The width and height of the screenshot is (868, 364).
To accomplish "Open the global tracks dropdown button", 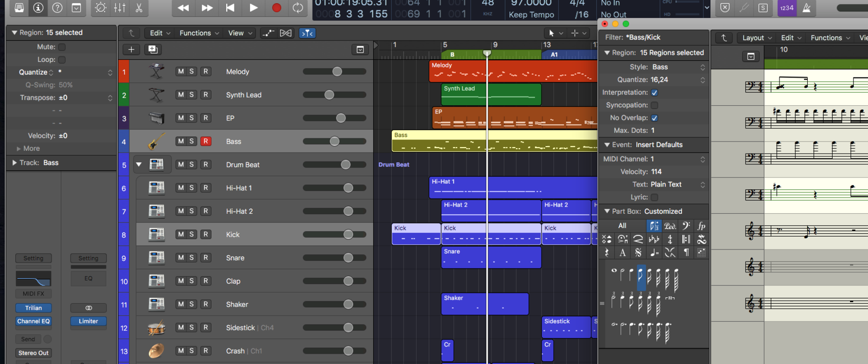I will click(x=360, y=49).
